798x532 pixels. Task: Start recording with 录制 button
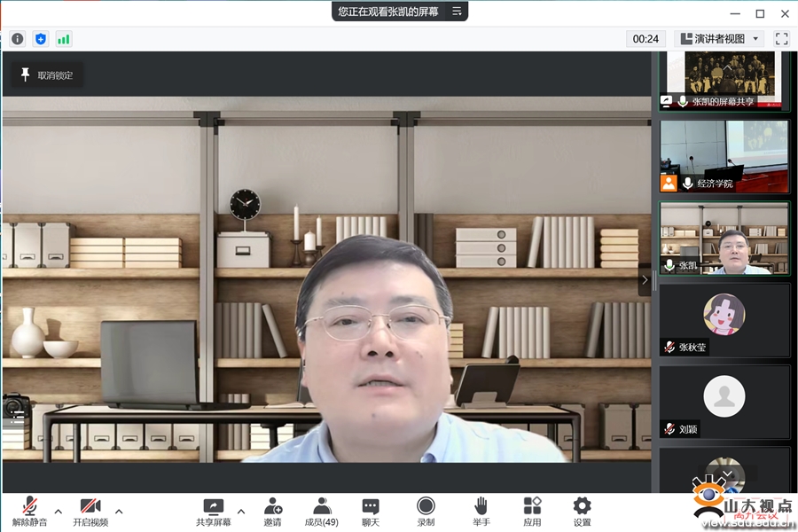[x=426, y=511]
